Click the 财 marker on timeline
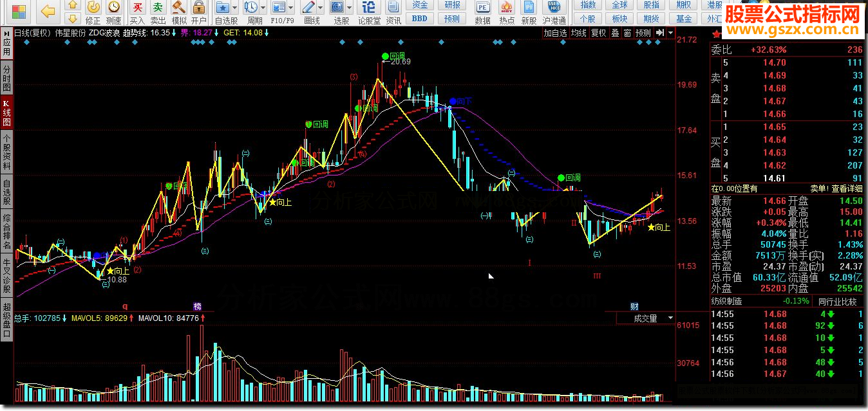Image resolution: width=868 pixels, height=411 pixels. 634,306
